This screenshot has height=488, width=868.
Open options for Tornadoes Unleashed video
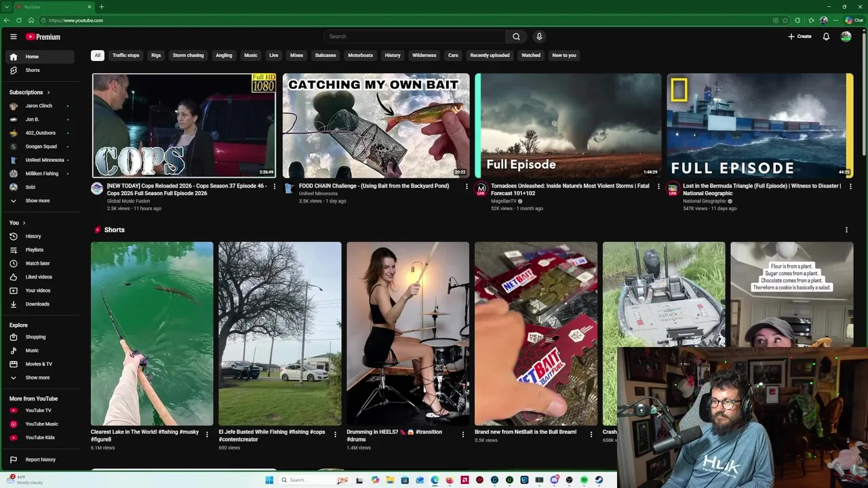pos(658,186)
